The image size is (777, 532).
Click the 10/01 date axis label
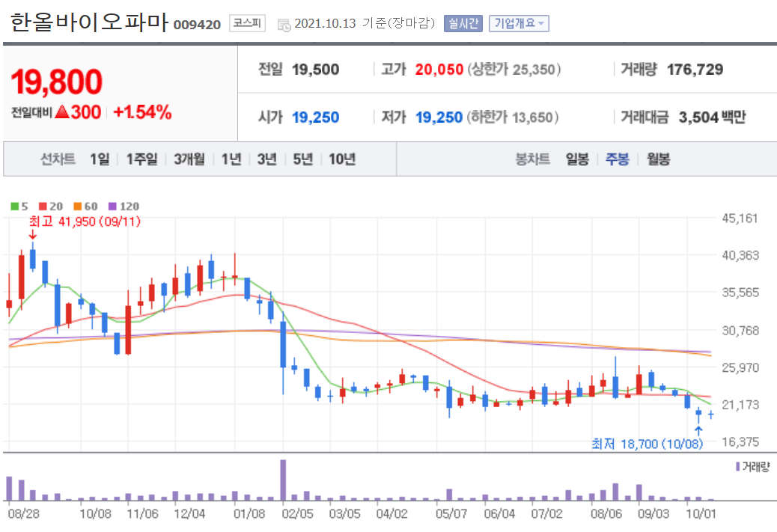coord(701,514)
